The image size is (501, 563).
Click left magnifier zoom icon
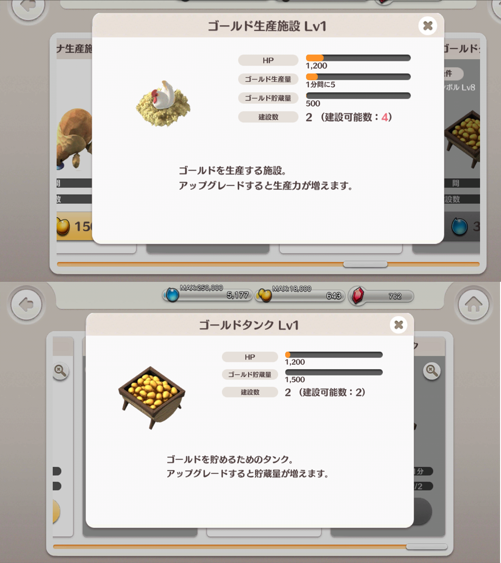click(60, 371)
